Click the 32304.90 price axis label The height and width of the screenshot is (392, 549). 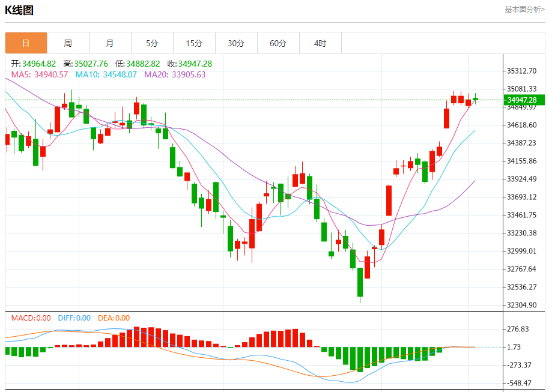[522, 305]
